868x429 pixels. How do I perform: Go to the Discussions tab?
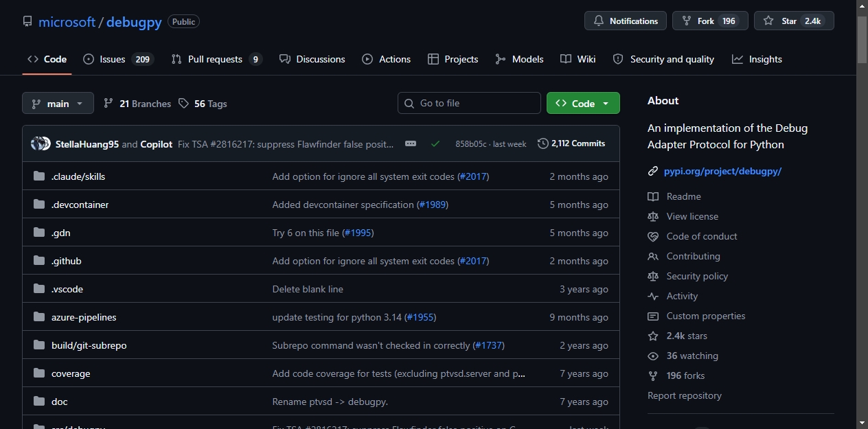312,59
